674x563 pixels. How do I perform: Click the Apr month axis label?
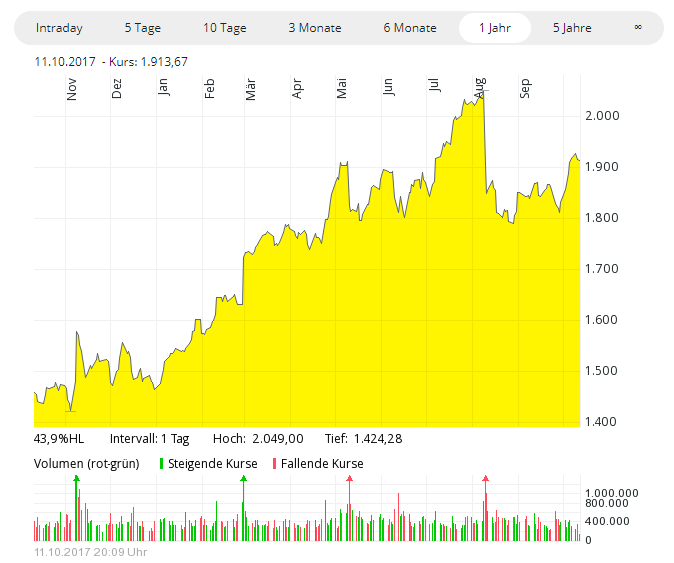pyautogui.click(x=297, y=89)
